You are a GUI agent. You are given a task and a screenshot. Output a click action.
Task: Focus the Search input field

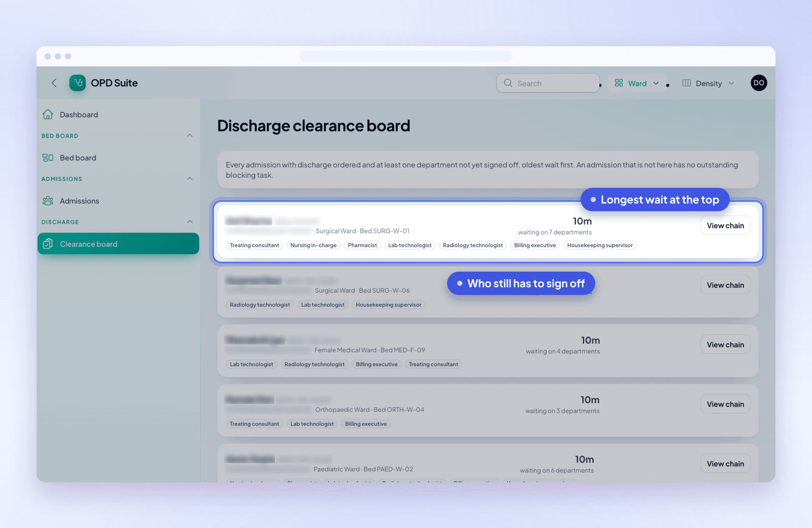(x=548, y=83)
